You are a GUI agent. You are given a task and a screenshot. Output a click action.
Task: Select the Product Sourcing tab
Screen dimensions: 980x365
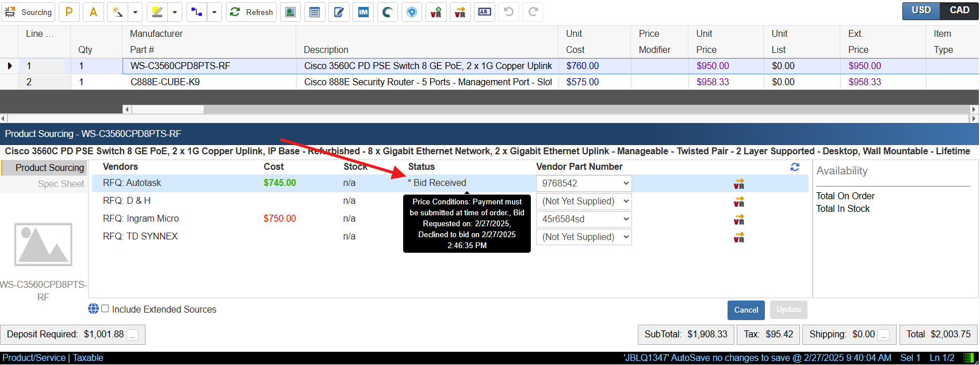(x=49, y=168)
